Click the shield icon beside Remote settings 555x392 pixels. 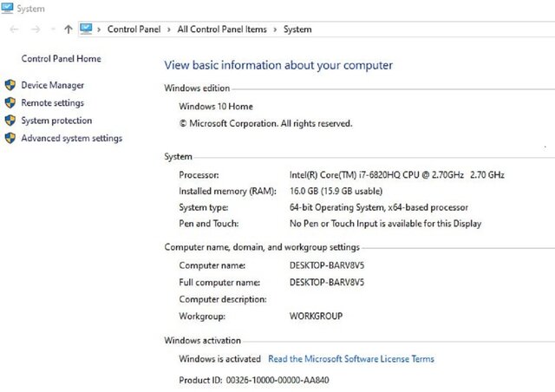pos(10,103)
